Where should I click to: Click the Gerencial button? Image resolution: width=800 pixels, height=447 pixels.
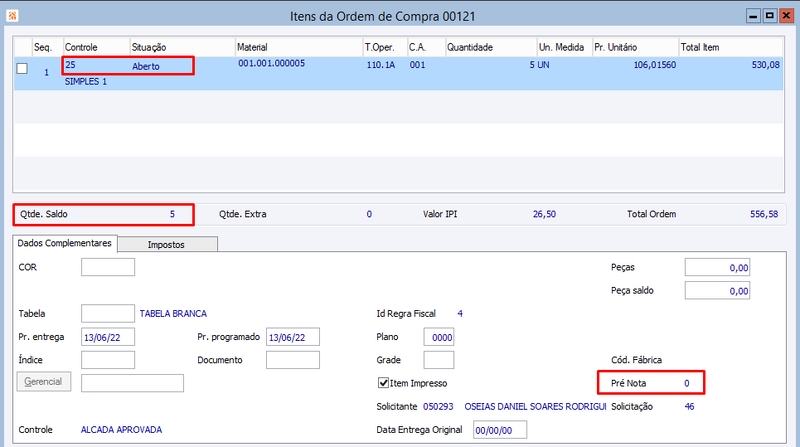point(43,382)
